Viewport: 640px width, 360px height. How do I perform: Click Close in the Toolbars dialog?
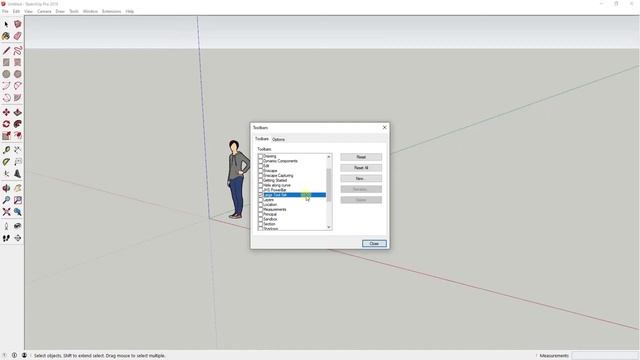pyautogui.click(x=374, y=244)
